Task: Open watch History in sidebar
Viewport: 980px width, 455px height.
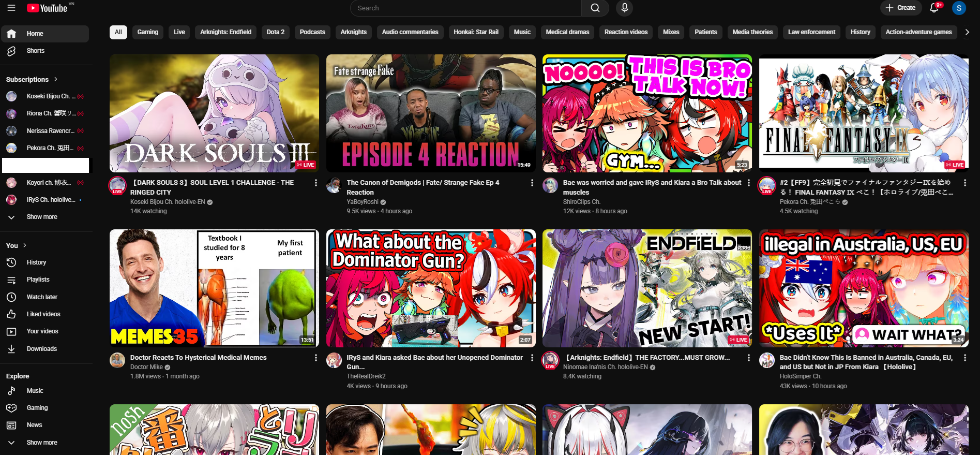Action: (46, 262)
